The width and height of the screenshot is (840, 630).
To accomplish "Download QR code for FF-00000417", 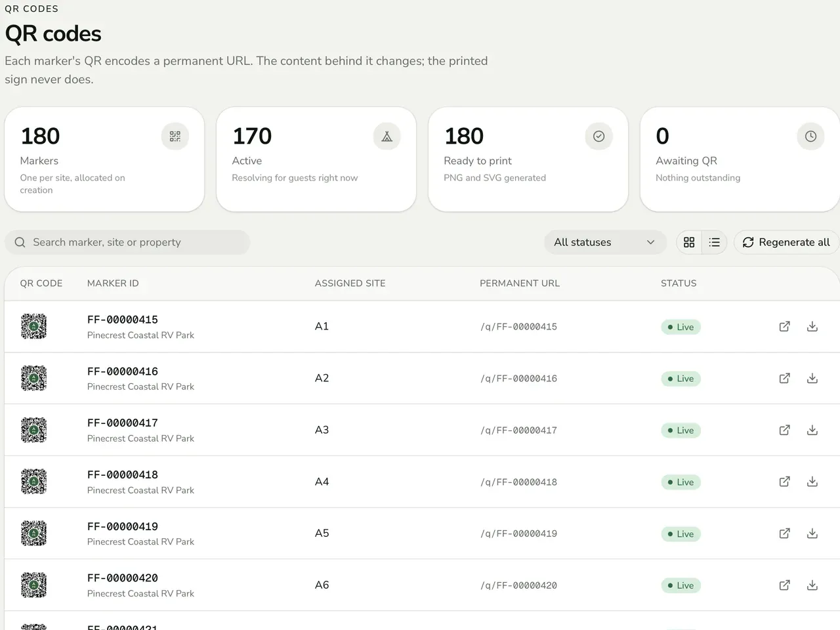I will (812, 430).
